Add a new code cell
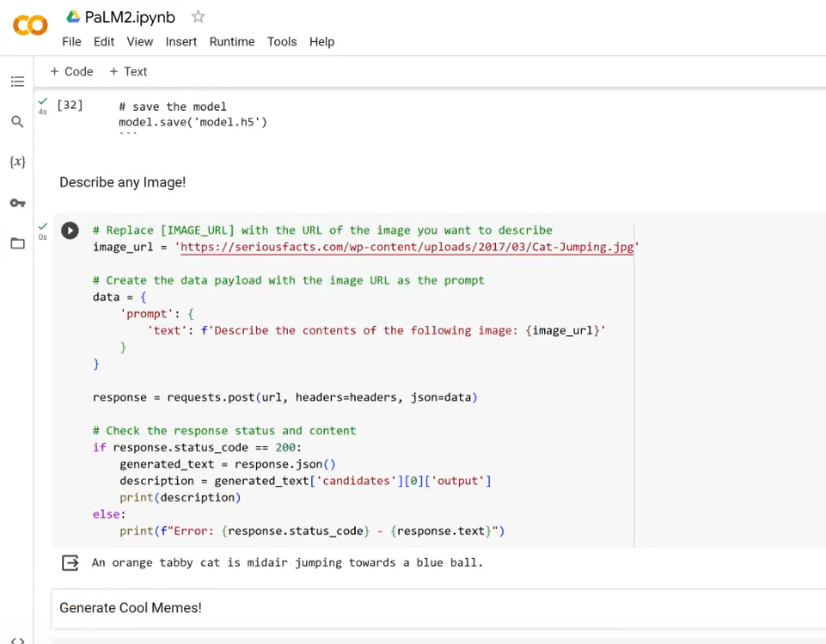Image resolution: width=826 pixels, height=644 pixels. tap(72, 71)
